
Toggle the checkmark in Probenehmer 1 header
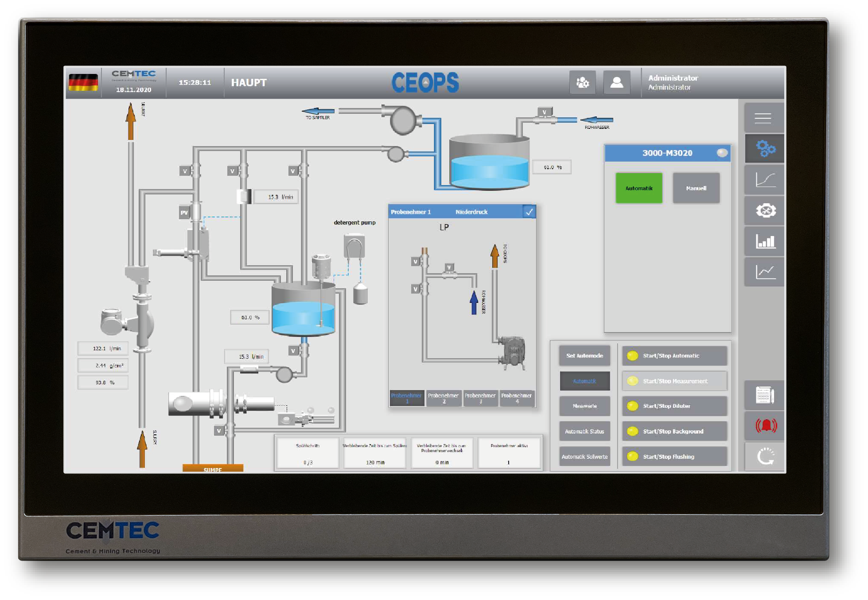pos(529,212)
